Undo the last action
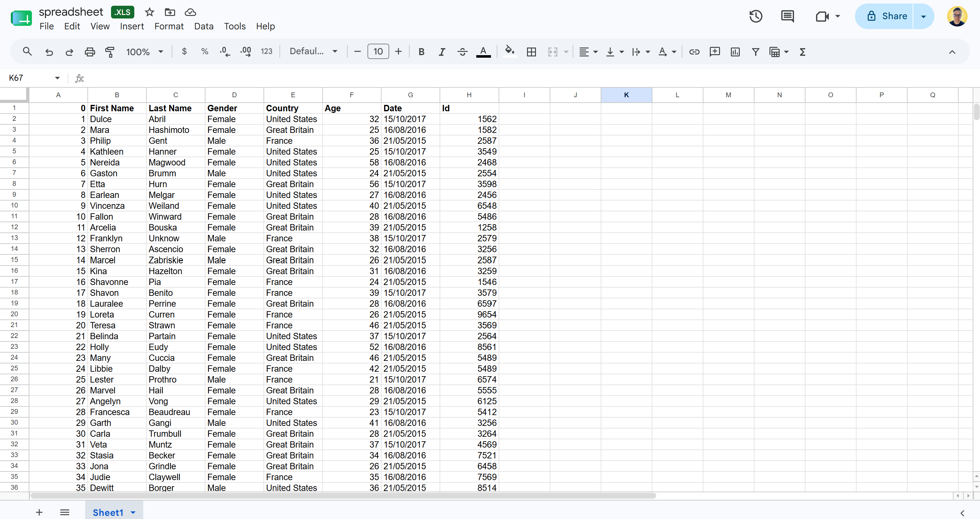Viewport: 980px width, 519px height. tap(49, 52)
